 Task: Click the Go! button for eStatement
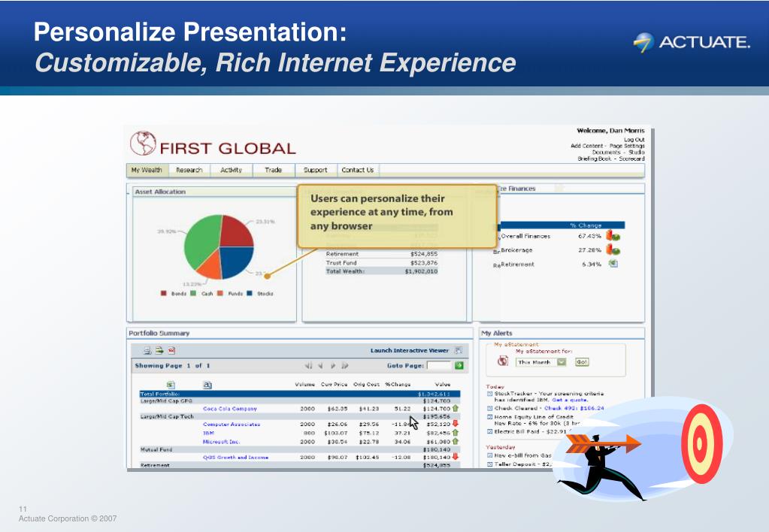click(582, 362)
